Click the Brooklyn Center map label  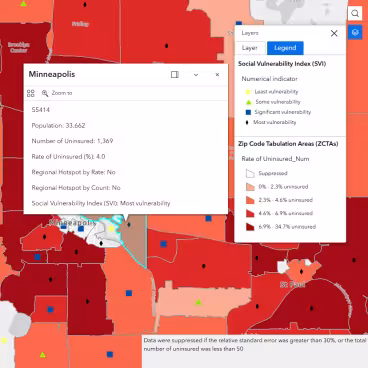point(19,47)
